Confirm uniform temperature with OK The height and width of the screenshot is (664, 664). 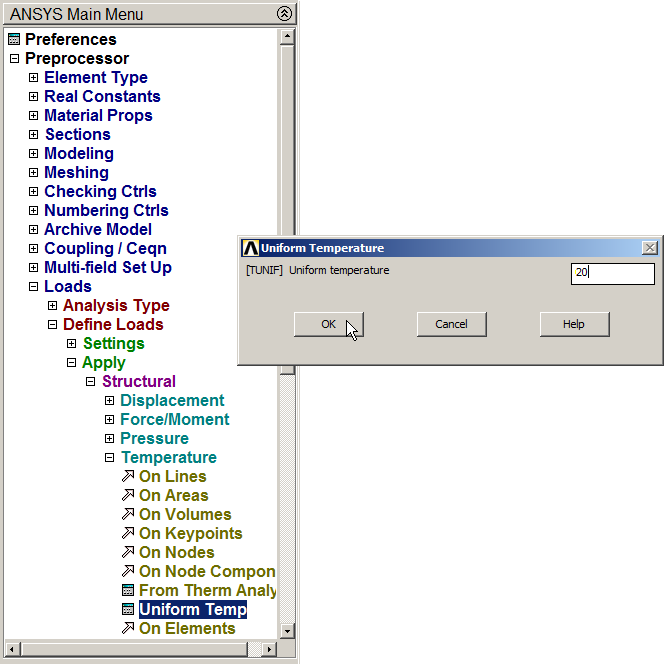point(328,324)
